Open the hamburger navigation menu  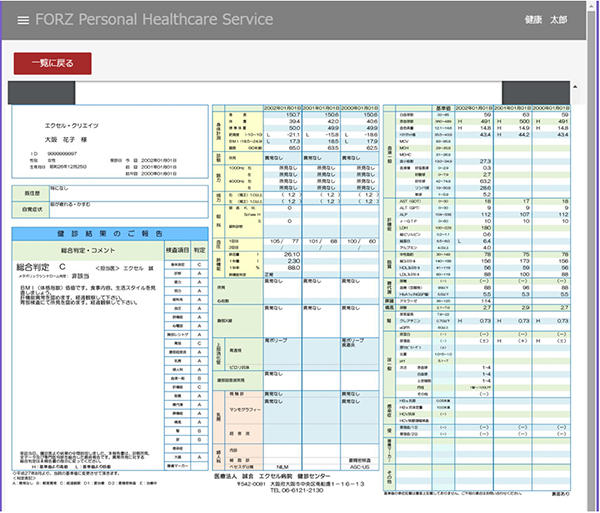click(x=22, y=19)
